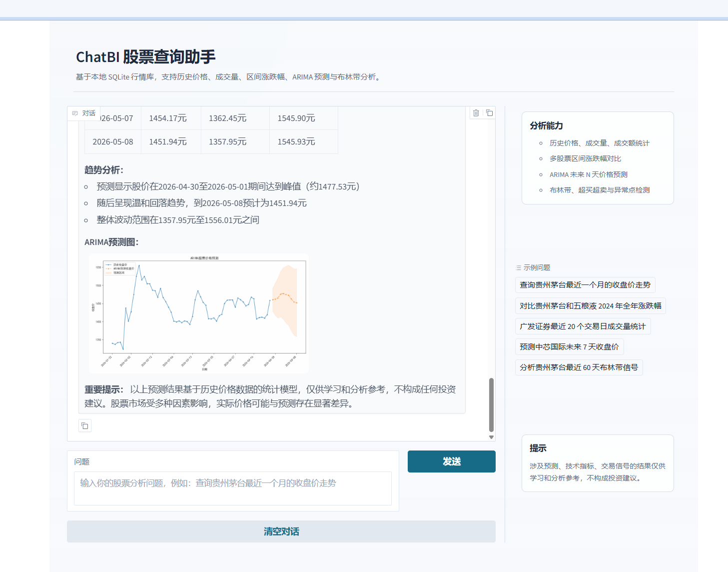This screenshot has width=728, height=572.
Task: Click table cell 1357.95元
Action: 235,142
